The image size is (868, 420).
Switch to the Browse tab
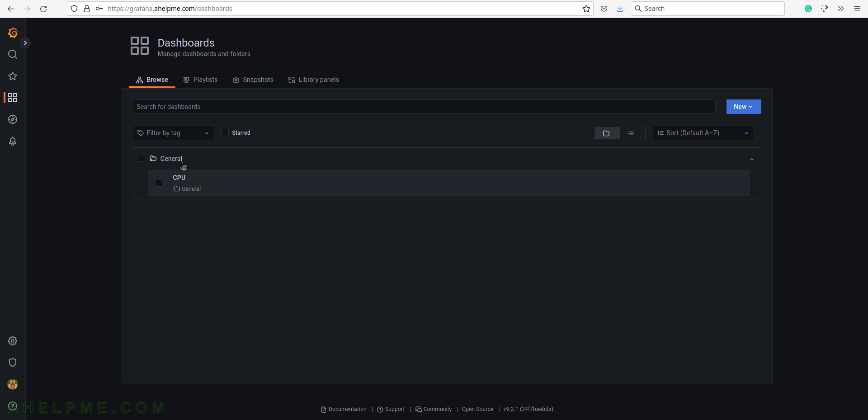[x=152, y=80]
